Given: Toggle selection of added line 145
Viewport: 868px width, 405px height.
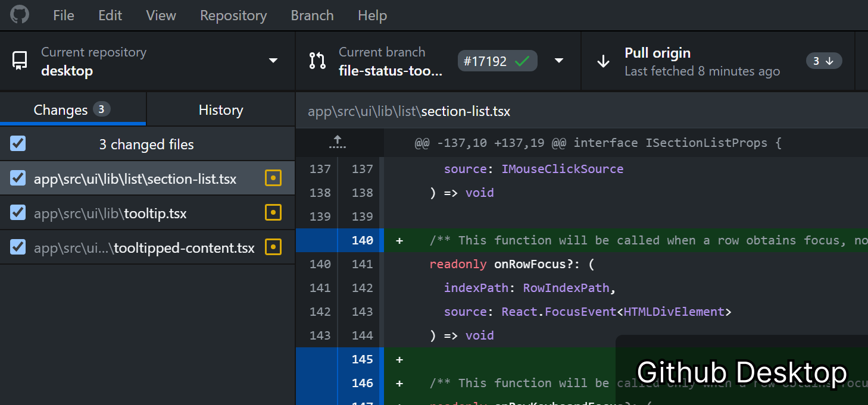Looking at the screenshot, I should point(340,359).
